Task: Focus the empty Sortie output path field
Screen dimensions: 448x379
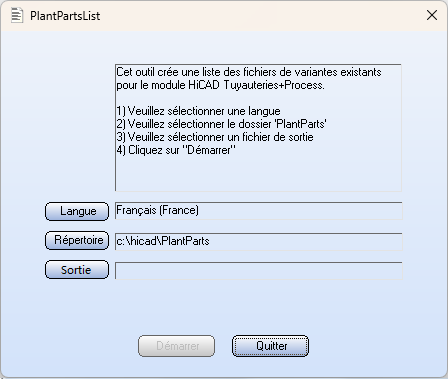Action: (x=259, y=271)
